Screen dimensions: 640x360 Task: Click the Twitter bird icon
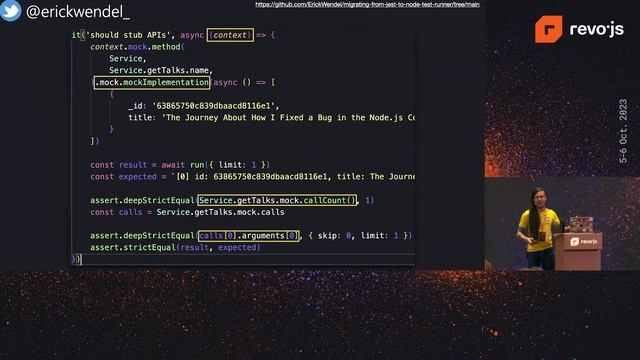(x=10, y=10)
